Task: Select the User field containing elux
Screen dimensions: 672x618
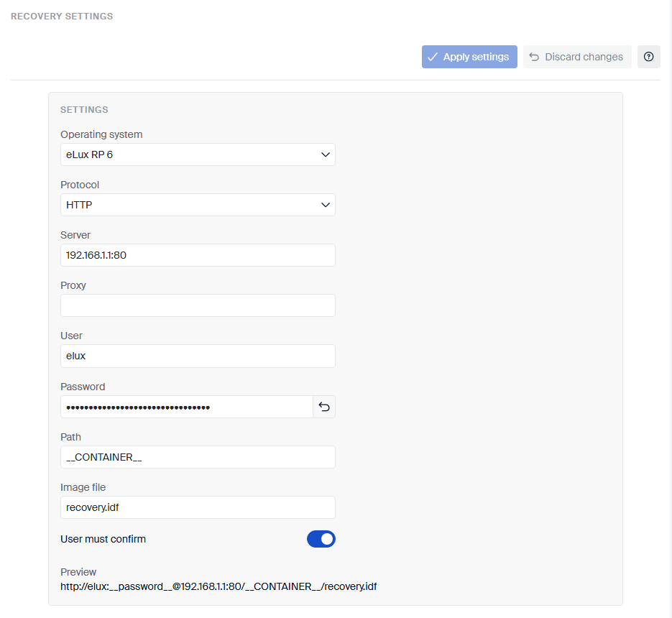Action: pos(198,356)
